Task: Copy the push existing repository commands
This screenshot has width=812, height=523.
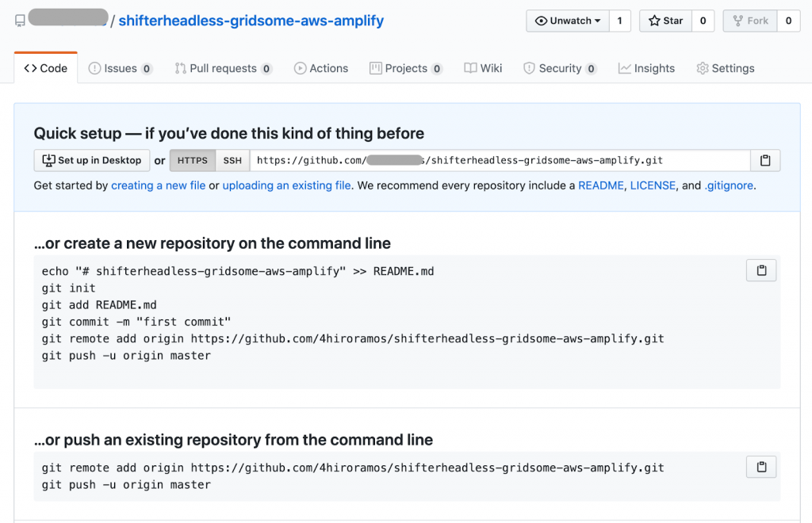Action: coord(761,467)
